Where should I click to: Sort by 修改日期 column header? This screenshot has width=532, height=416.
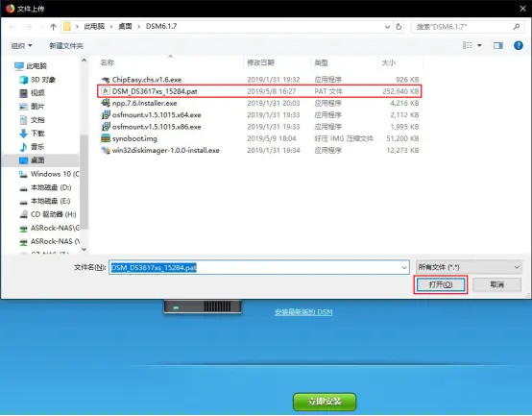point(260,62)
